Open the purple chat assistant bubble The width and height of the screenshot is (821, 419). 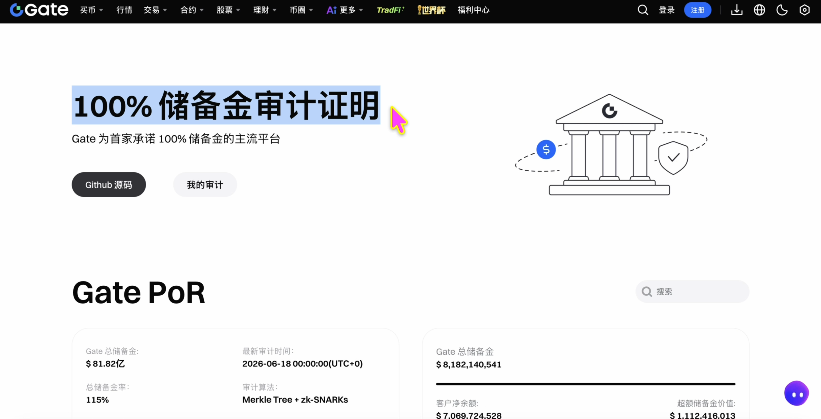[796, 393]
